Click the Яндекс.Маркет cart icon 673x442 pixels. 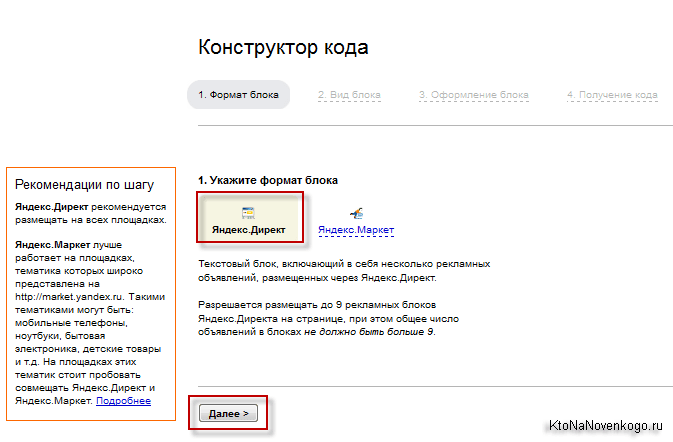click(x=356, y=213)
